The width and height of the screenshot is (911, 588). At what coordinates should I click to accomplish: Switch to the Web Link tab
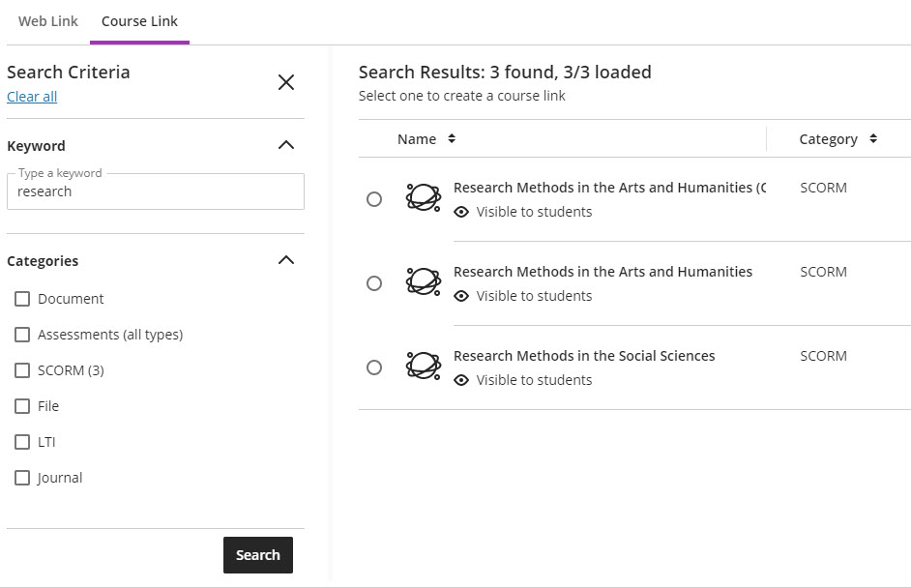[x=48, y=21]
